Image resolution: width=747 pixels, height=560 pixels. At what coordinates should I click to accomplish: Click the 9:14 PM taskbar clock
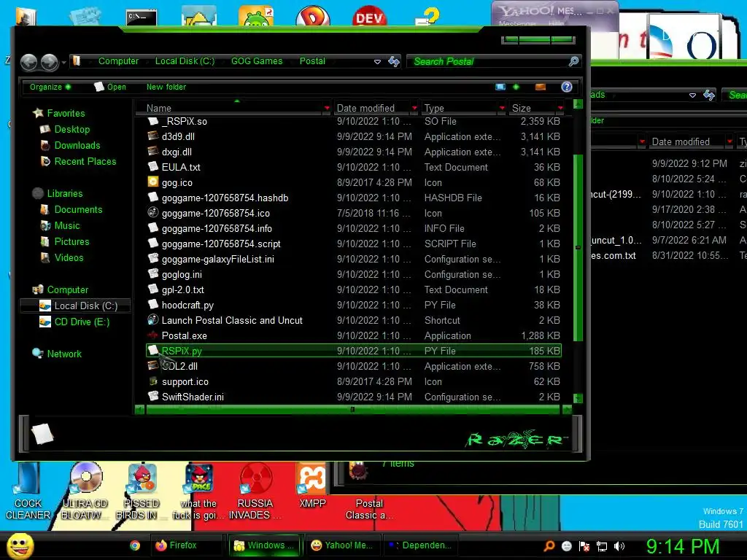(682, 546)
